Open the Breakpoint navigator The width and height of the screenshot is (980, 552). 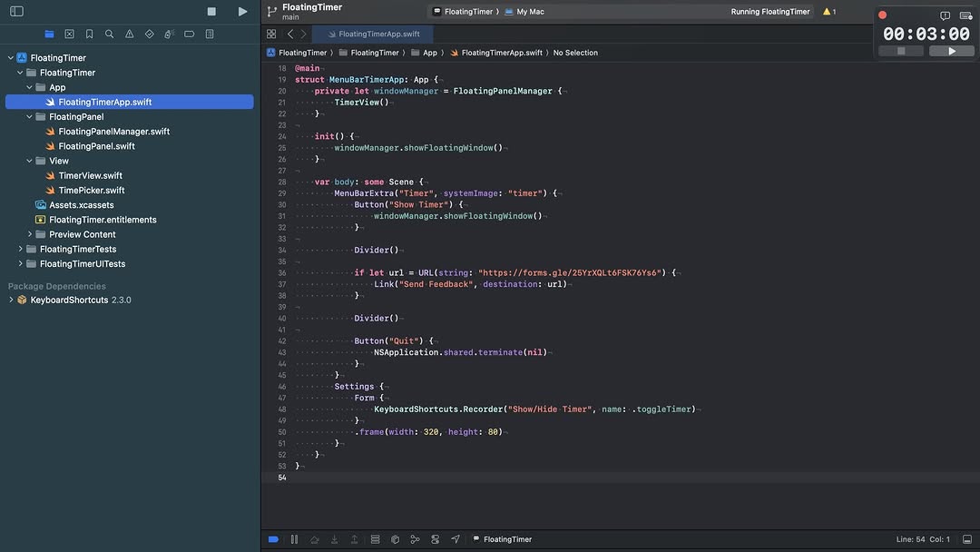coord(190,34)
